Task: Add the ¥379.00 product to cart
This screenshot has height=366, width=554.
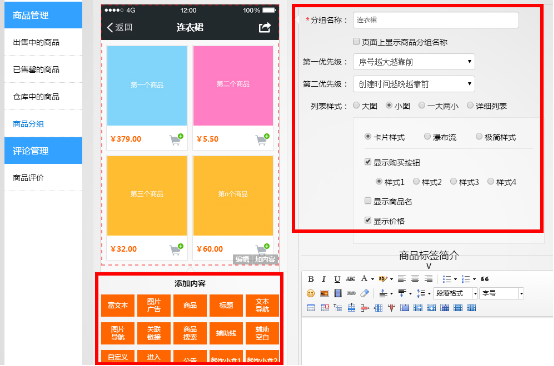Action: (176, 139)
